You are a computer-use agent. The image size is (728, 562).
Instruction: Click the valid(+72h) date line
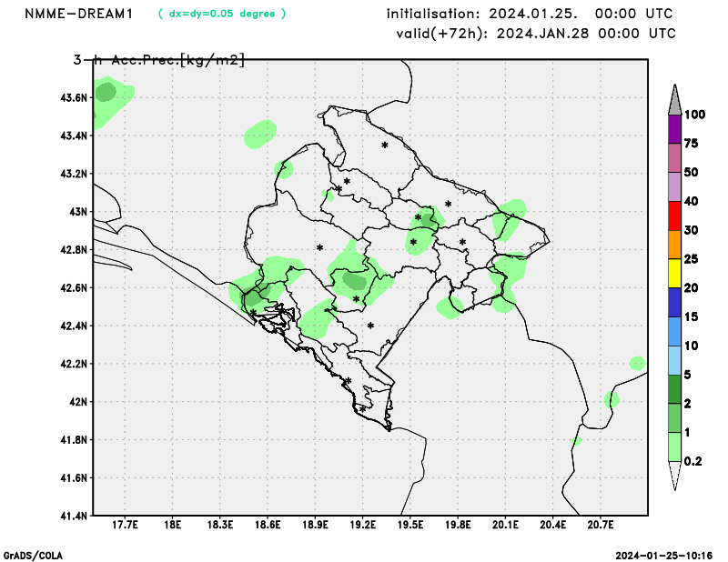point(536,34)
